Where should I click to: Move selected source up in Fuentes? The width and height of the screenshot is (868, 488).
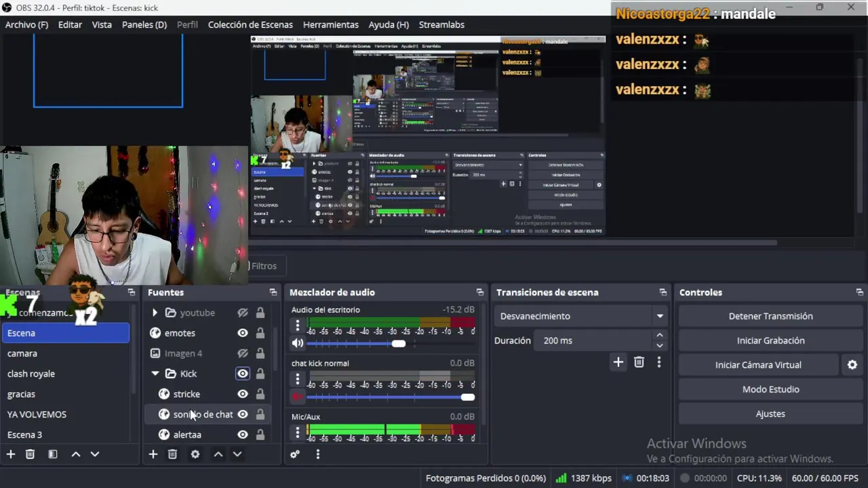(x=218, y=454)
